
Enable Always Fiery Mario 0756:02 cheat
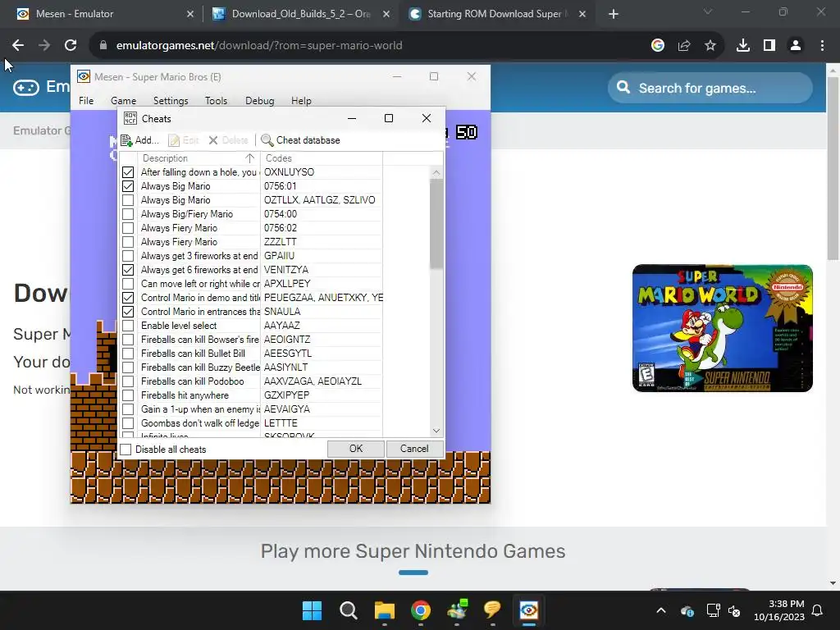[x=128, y=228]
